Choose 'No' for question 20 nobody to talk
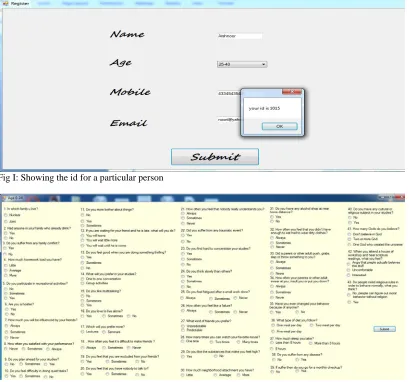 (137, 374)
